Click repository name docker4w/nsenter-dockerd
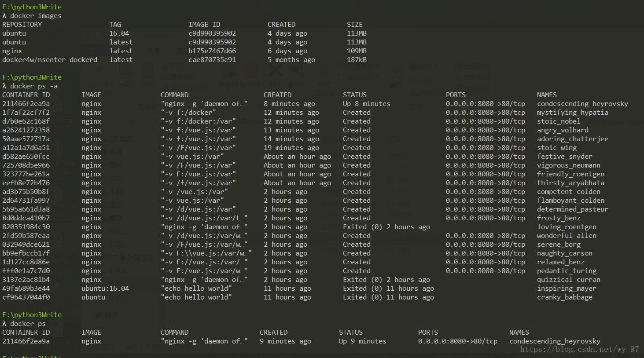The height and width of the screenshot is (358, 644). point(50,60)
